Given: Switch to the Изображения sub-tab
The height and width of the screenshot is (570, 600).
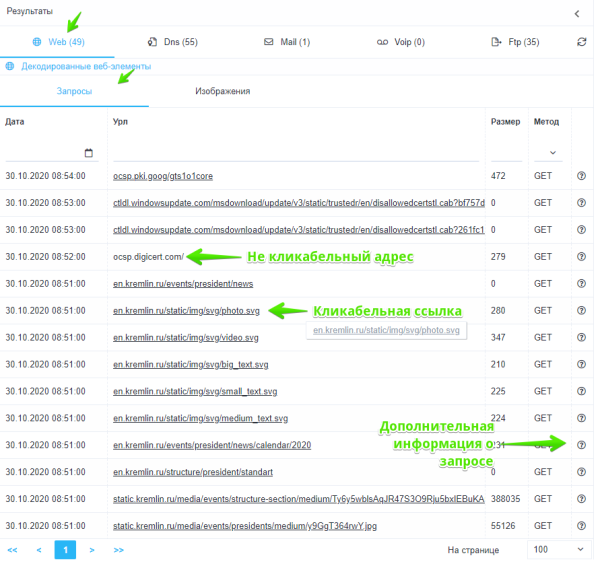Looking at the screenshot, I should tap(222, 91).
